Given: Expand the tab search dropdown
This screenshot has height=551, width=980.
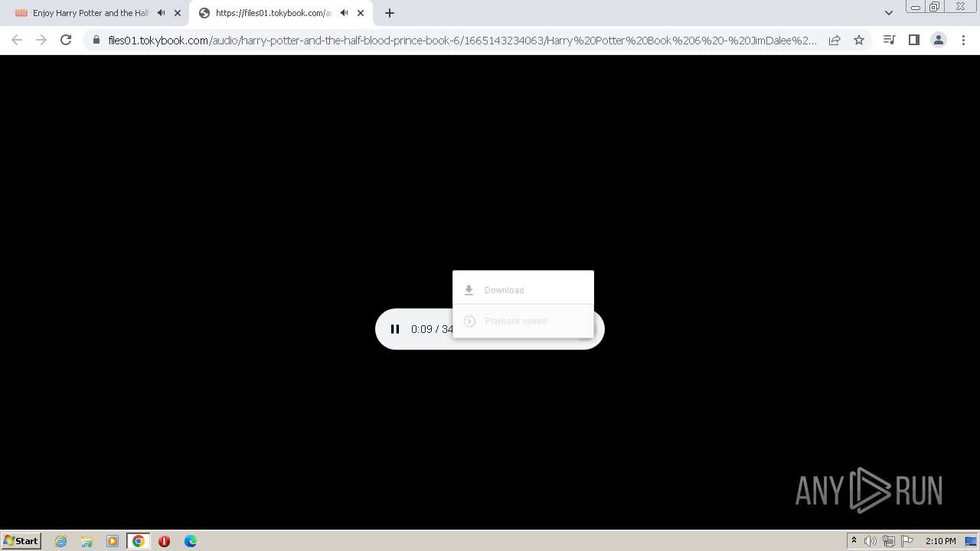Looking at the screenshot, I should click(x=889, y=13).
